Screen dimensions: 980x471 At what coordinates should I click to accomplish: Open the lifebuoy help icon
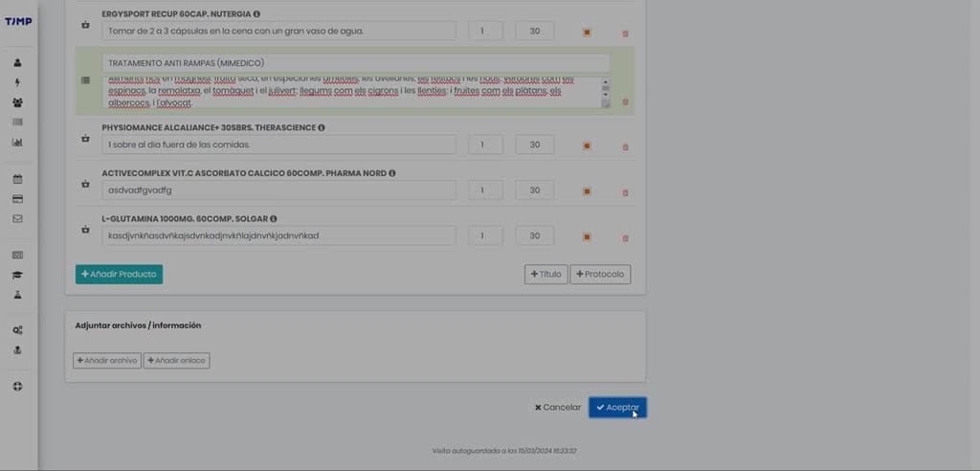17,387
